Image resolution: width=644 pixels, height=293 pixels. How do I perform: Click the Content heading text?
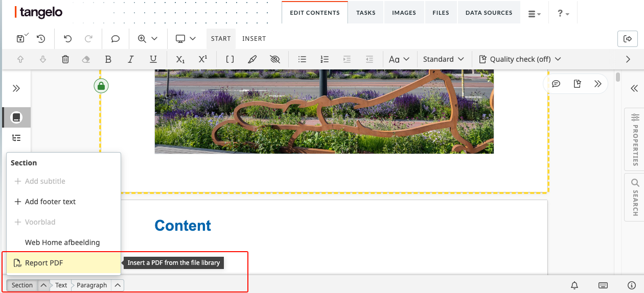click(183, 226)
